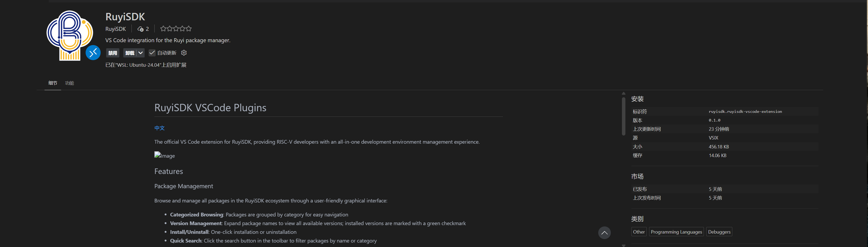Screen dimensions: 868x247
Task: Click the RuyiSDK publisher name link
Action: pos(116,29)
